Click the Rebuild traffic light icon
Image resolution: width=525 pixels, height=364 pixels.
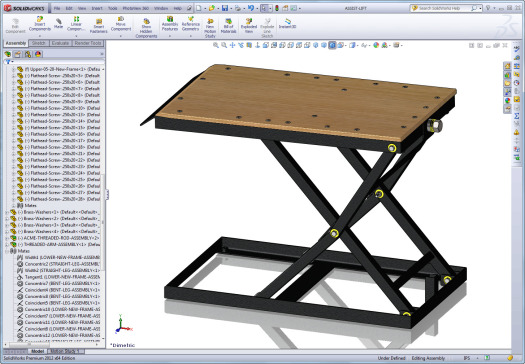pyautogui.click(x=277, y=8)
